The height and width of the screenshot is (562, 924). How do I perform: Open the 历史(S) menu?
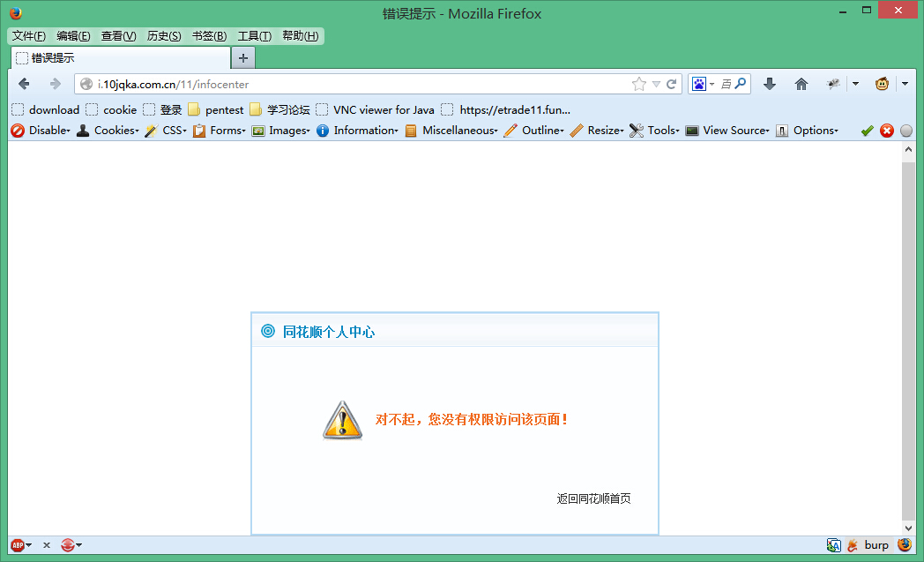pyautogui.click(x=164, y=36)
